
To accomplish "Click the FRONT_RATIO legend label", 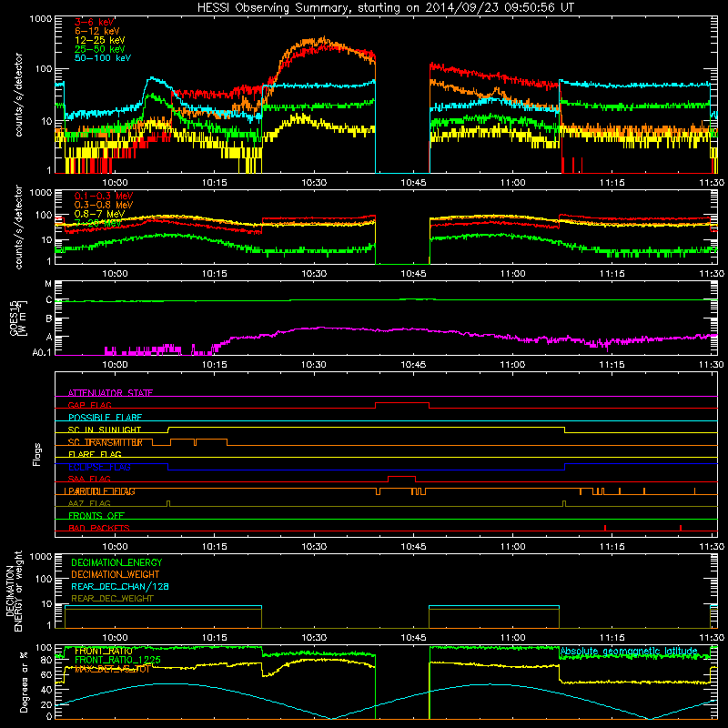I will click(x=104, y=651).
